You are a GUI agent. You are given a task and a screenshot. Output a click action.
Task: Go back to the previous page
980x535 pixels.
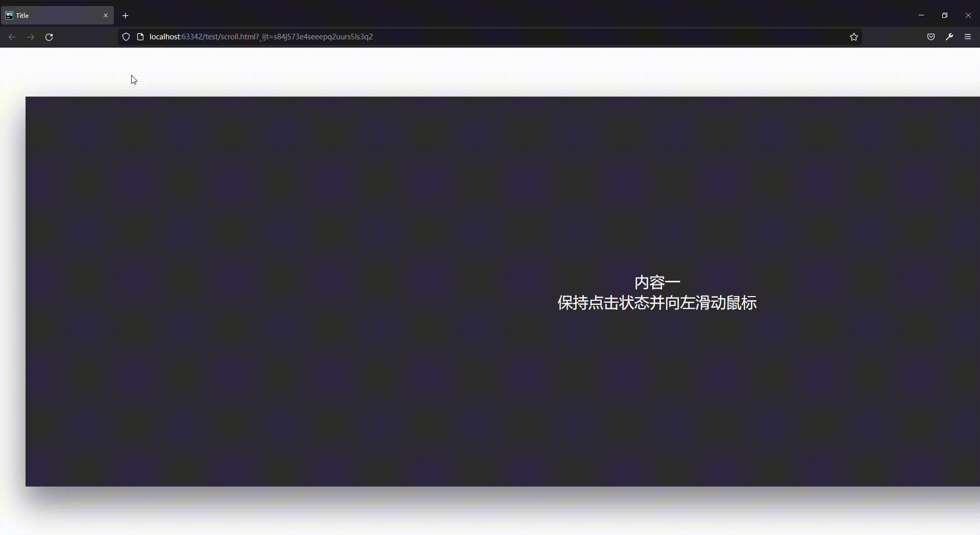coord(12,37)
